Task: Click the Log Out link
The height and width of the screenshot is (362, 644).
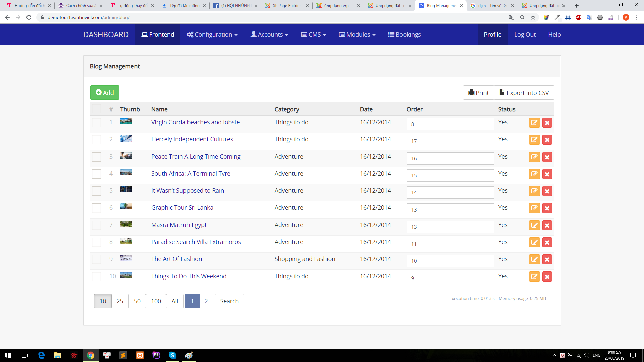Action: tap(525, 35)
